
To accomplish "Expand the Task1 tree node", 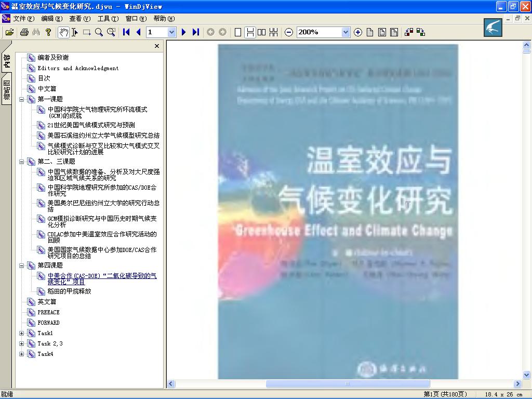I will pos(21,334).
